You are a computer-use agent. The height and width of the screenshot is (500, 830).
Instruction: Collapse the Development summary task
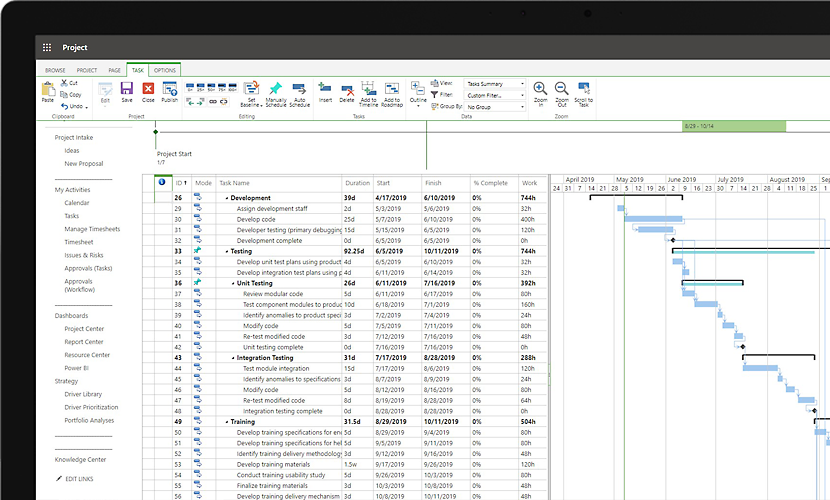(x=226, y=198)
